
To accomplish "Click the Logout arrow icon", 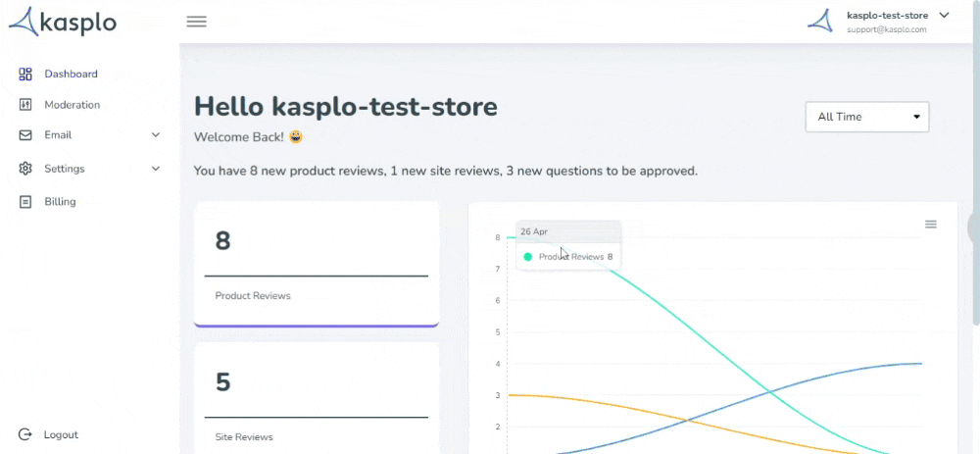I will point(25,434).
